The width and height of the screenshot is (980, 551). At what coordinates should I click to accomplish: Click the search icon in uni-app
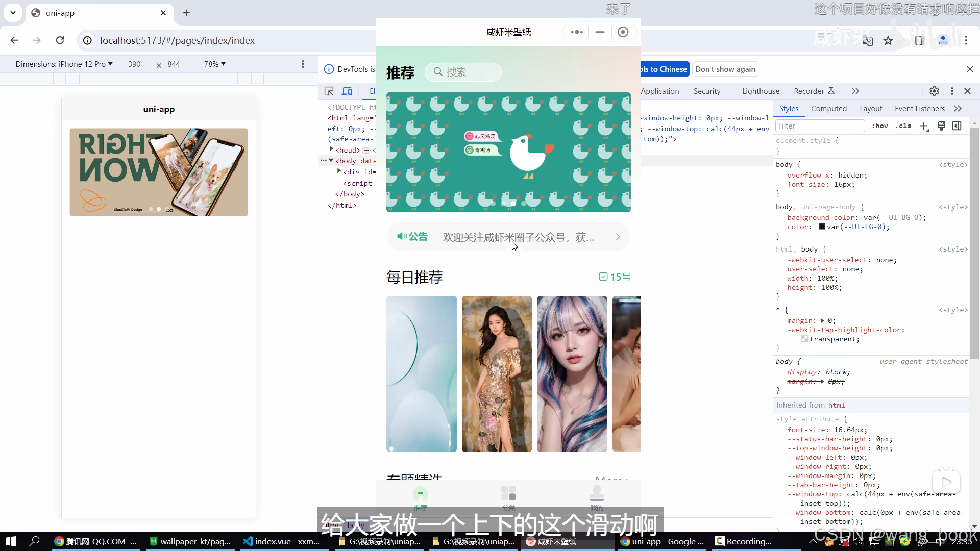click(437, 72)
